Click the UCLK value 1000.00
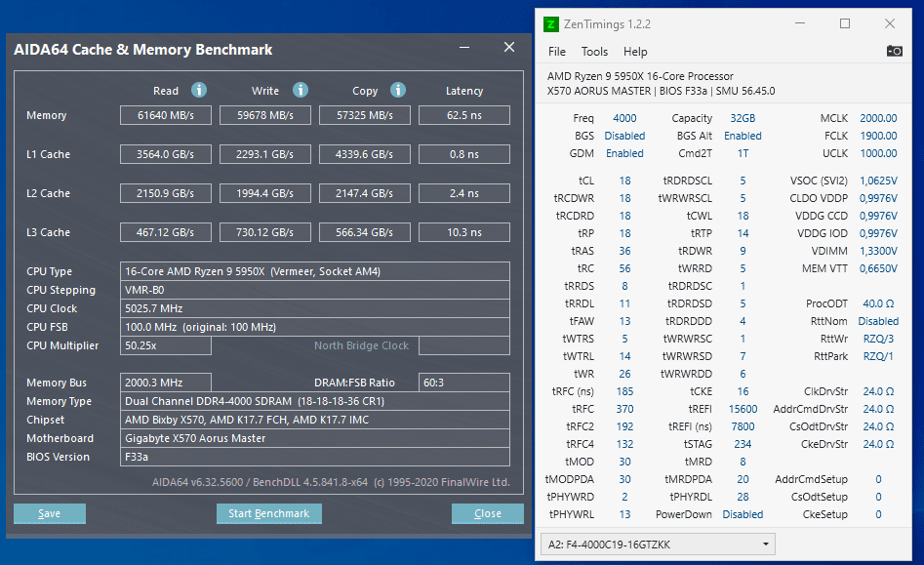Image resolution: width=924 pixels, height=565 pixels. click(x=878, y=154)
